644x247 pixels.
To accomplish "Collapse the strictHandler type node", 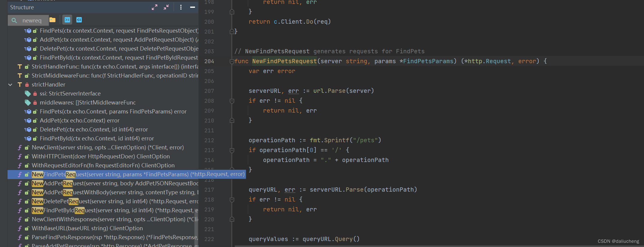I will pos(10,85).
